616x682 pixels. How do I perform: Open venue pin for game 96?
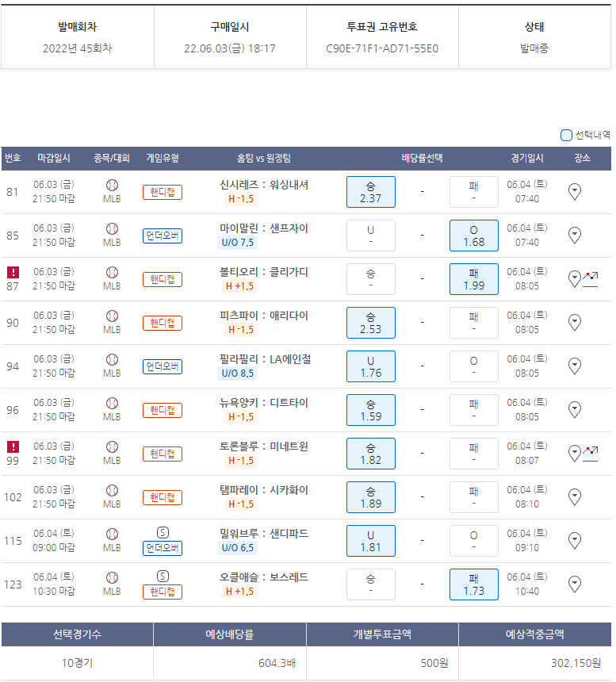click(x=575, y=410)
